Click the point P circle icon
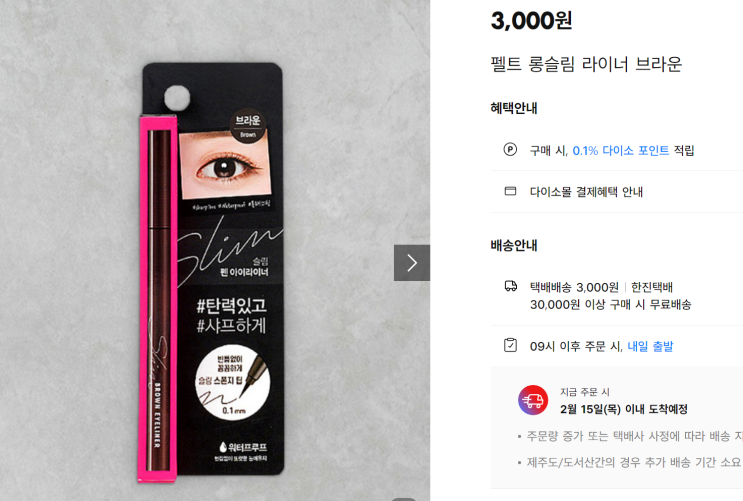Image resolution: width=743 pixels, height=501 pixels. tap(510, 150)
